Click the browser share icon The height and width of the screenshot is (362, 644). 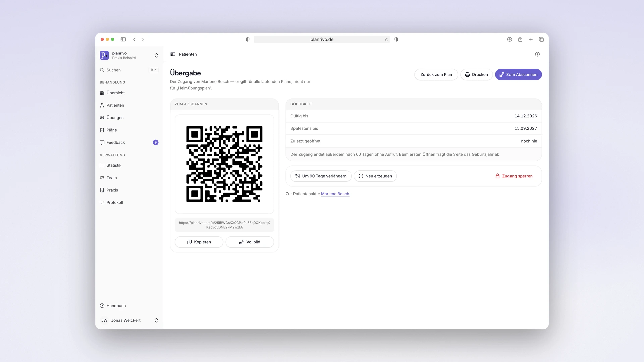[520, 39]
